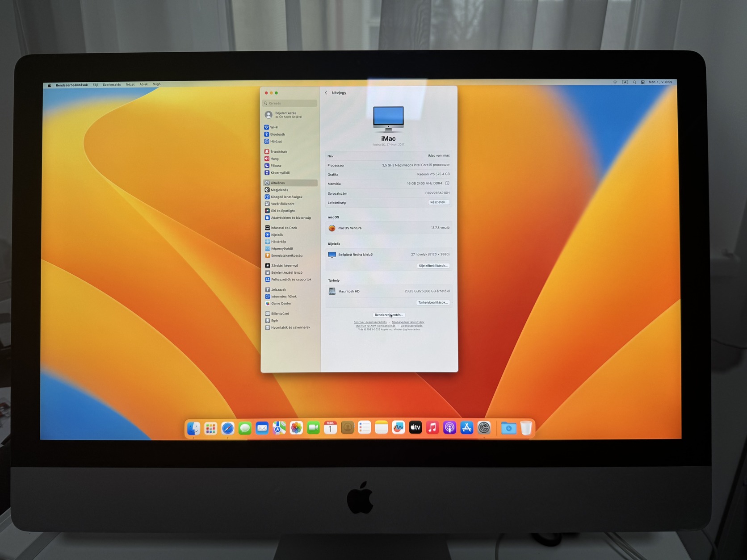Click the menu bar date and time
Image resolution: width=747 pixels, height=560 pixels.
tap(660, 82)
